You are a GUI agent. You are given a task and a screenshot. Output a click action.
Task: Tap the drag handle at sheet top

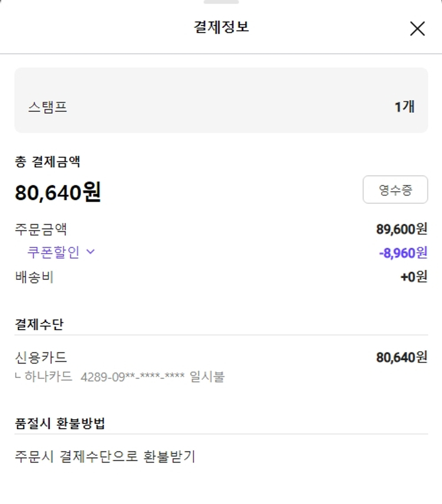click(221, 2)
